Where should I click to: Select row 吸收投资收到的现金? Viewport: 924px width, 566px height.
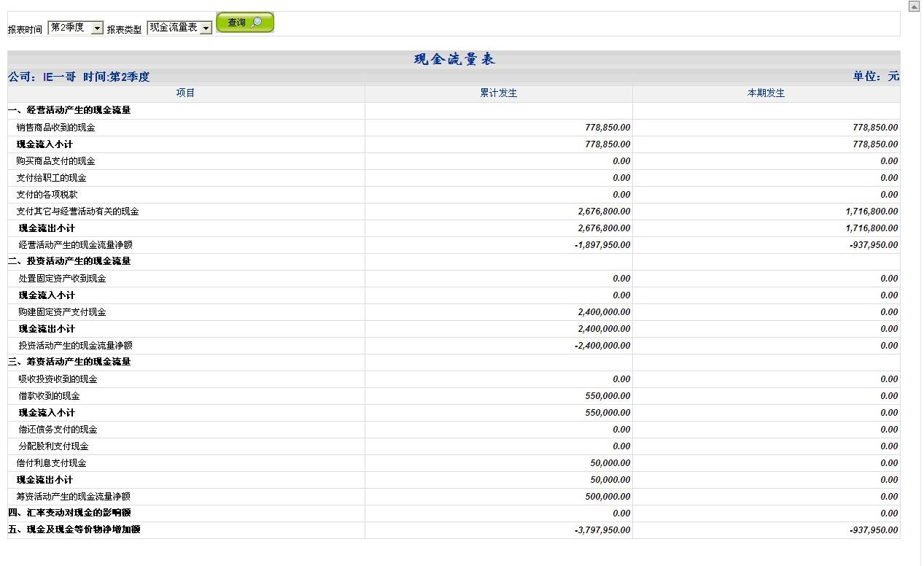coord(454,379)
